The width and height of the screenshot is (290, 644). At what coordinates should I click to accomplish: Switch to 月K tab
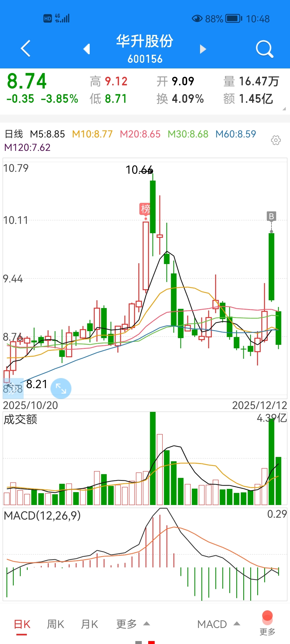pos(89,624)
